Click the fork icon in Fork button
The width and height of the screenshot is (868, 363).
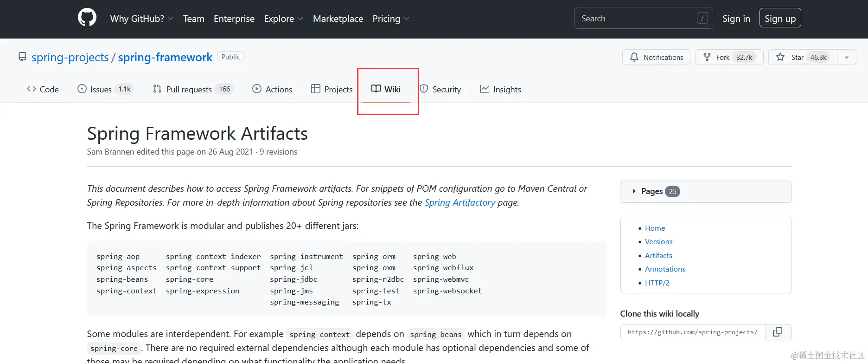click(x=707, y=57)
